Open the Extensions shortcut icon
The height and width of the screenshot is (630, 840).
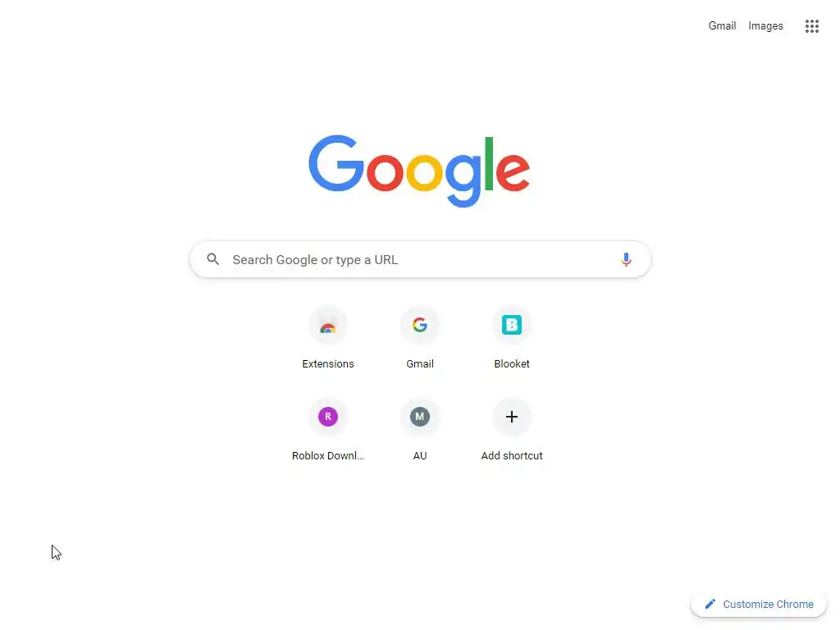point(328,325)
